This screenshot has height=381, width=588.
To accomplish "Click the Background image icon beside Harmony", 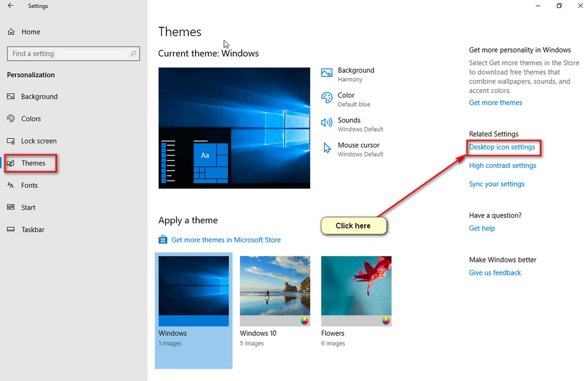I will [327, 73].
